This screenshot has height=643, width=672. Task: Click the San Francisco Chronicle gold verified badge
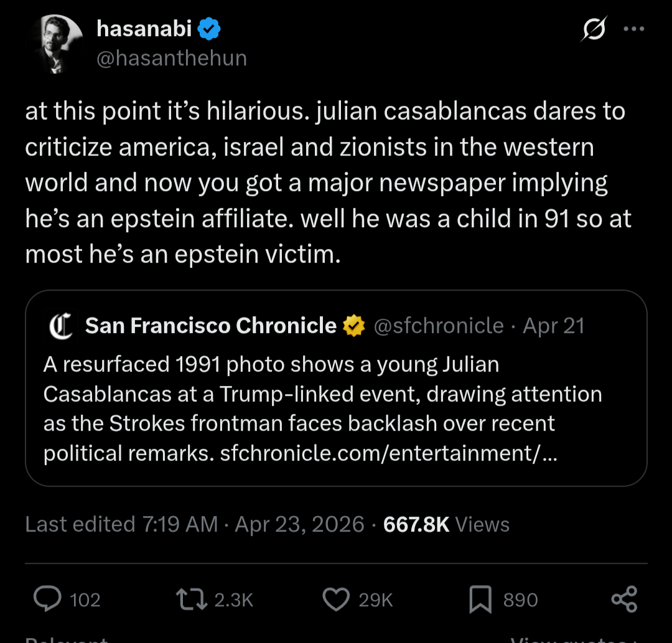[x=354, y=326]
